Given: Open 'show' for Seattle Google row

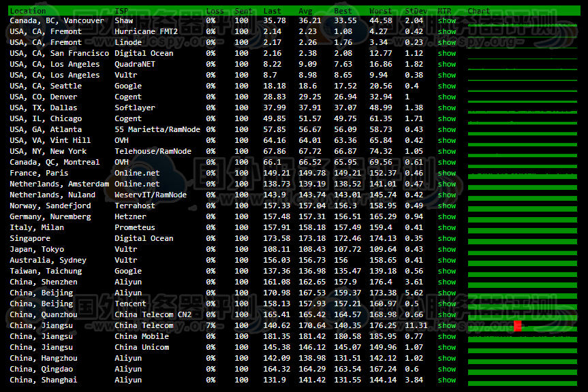Looking at the screenshot, I should [x=447, y=86].
